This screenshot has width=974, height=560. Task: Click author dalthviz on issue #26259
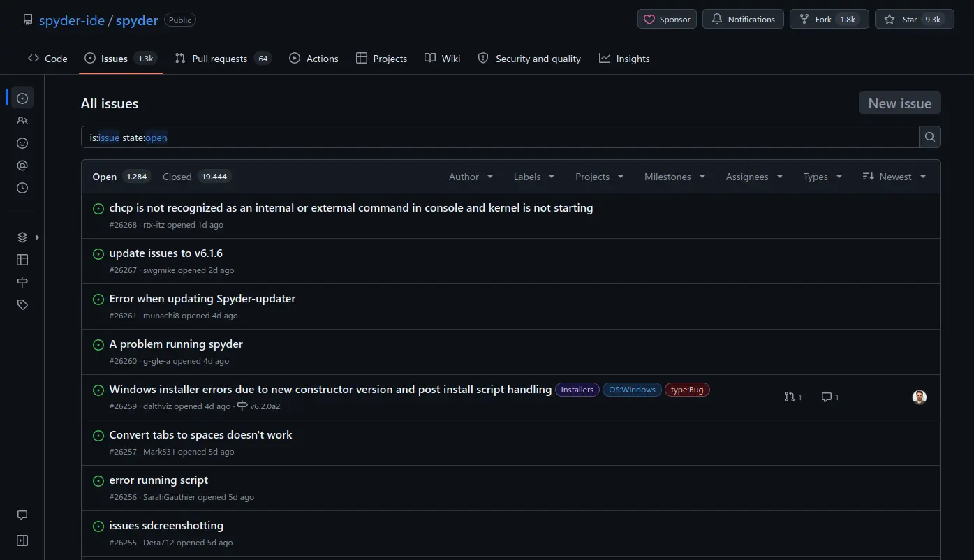pyautogui.click(x=158, y=406)
